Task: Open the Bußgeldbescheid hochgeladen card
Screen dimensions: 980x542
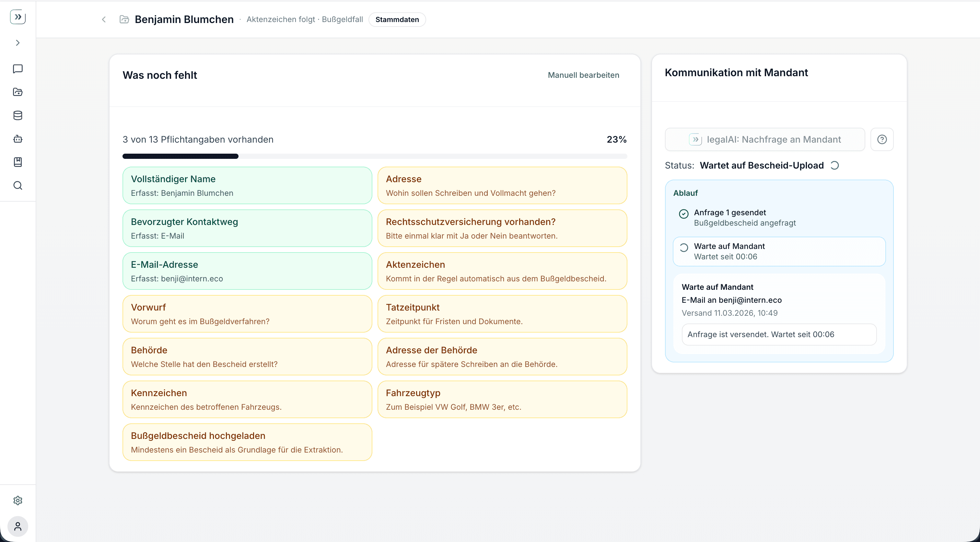Action: point(247,442)
